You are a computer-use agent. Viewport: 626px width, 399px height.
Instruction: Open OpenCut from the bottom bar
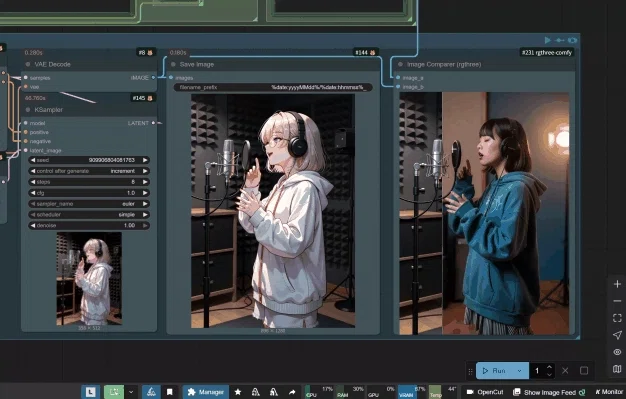[485, 392]
